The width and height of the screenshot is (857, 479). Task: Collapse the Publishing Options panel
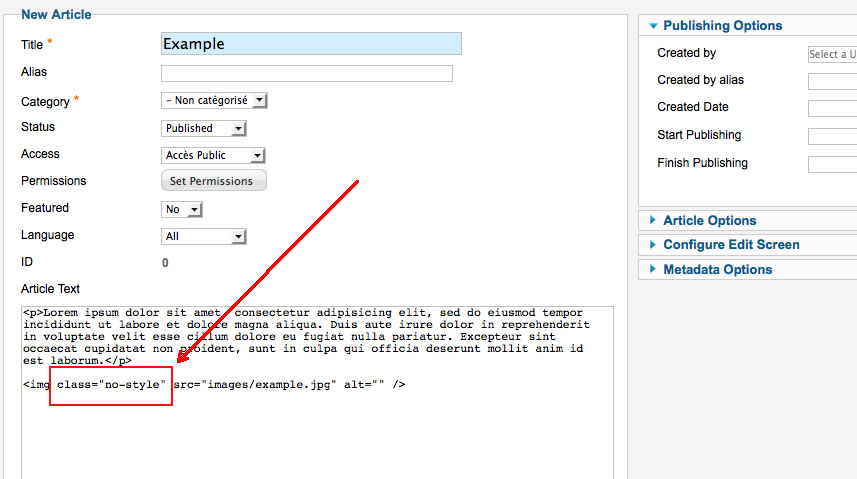[x=722, y=26]
